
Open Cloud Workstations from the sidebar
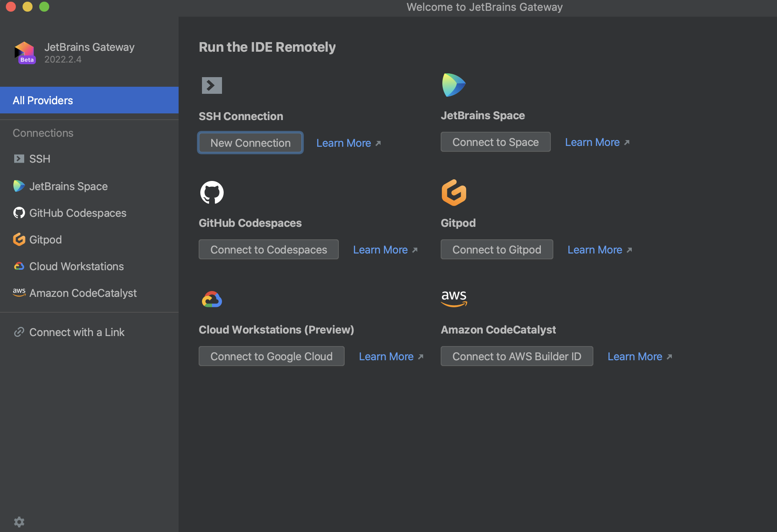coord(76,266)
